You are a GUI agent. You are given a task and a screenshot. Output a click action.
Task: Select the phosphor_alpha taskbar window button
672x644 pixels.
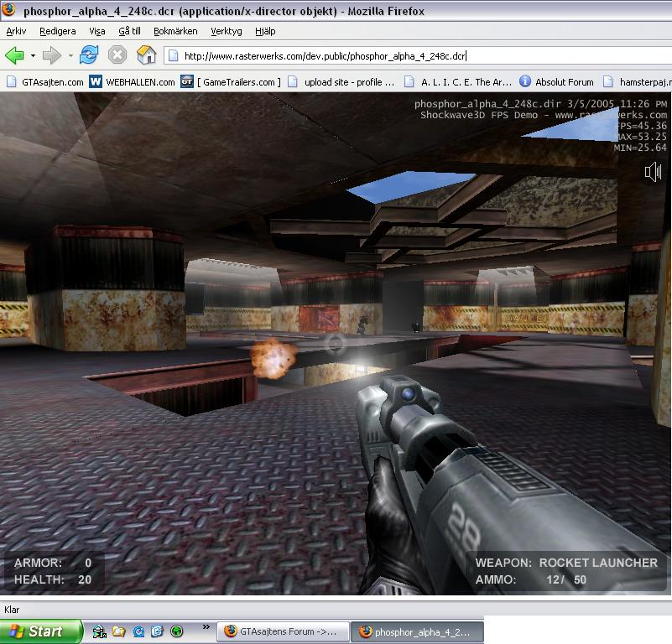417,631
